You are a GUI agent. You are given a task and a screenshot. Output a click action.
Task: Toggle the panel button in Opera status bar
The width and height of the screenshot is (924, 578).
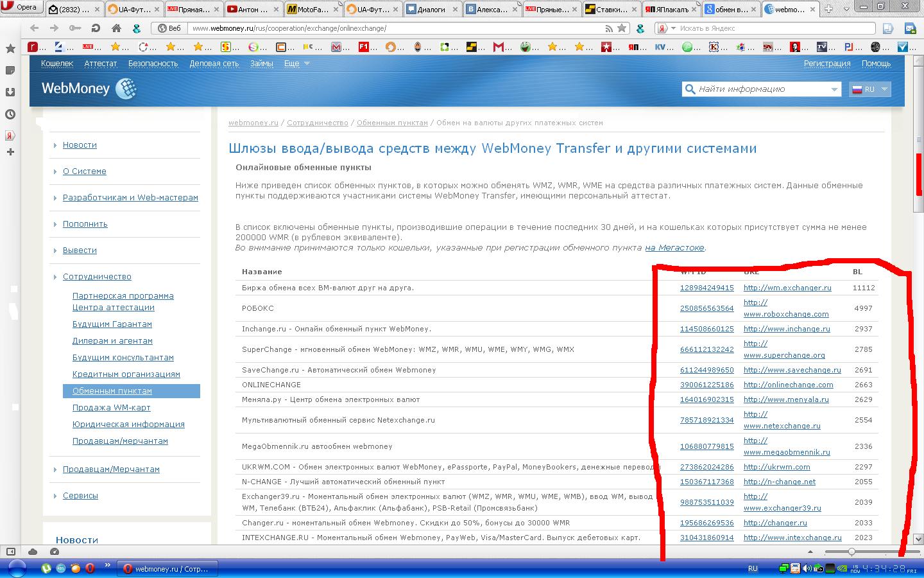point(10,552)
